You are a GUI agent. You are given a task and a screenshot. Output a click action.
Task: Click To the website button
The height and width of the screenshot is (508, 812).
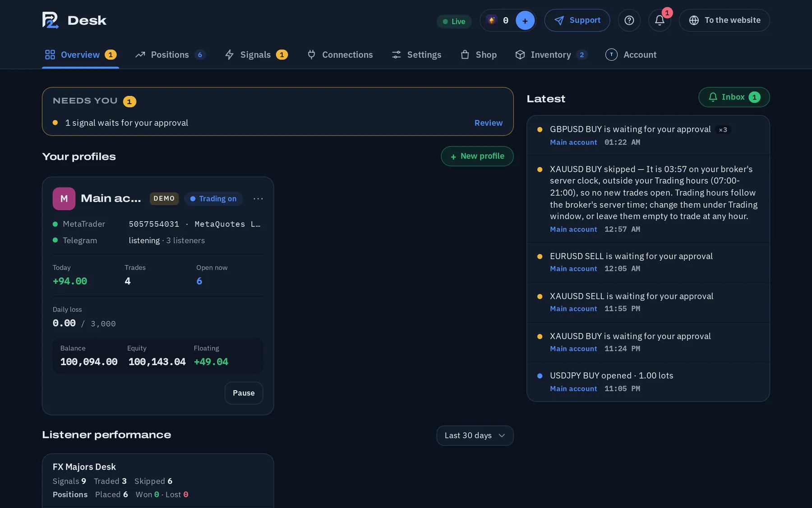tap(724, 20)
